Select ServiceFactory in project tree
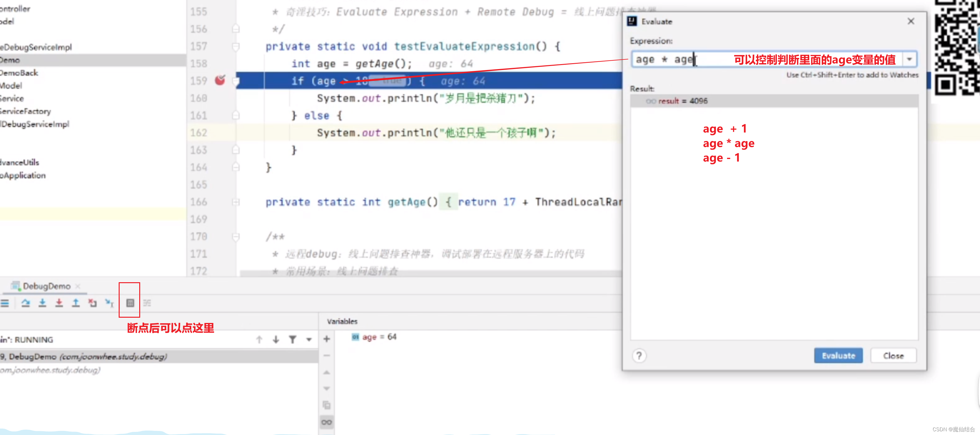980x435 pixels. tap(25, 111)
